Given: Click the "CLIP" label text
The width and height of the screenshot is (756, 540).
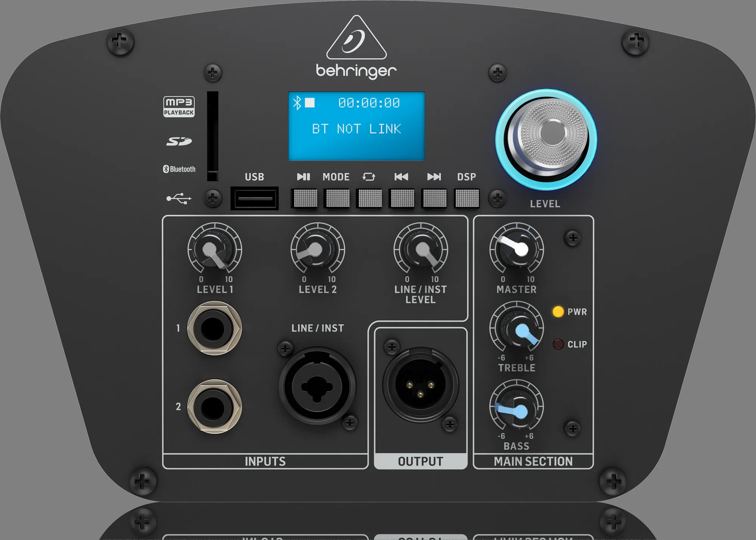Looking at the screenshot, I should pyautogui.click(x=577, y=344).
